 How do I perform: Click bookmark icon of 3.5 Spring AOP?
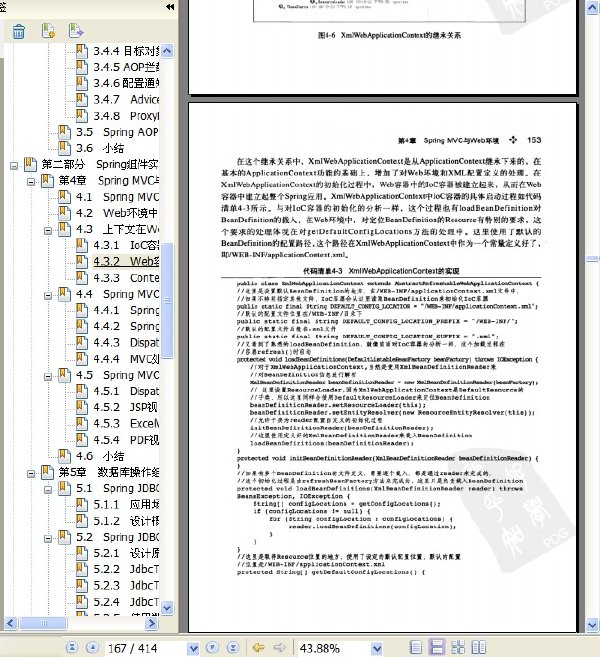(x=64, y=132)
